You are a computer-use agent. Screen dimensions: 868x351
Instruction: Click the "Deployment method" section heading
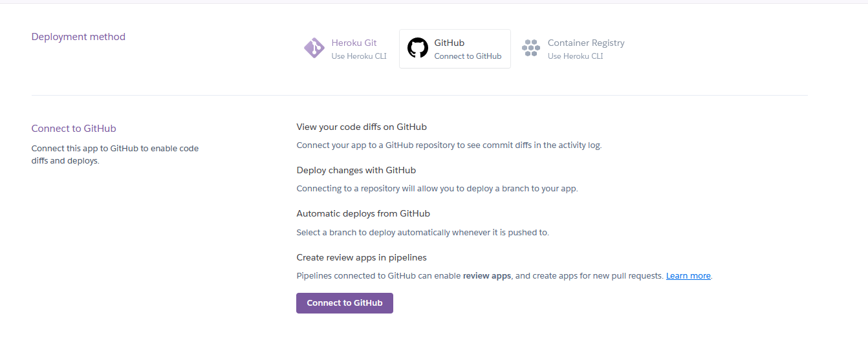tap(78, 37)
